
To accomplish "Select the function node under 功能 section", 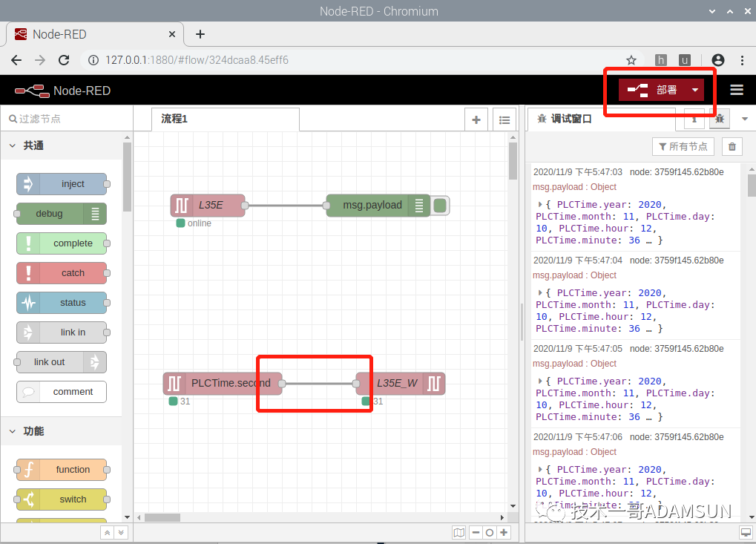I will coord(62,469).
